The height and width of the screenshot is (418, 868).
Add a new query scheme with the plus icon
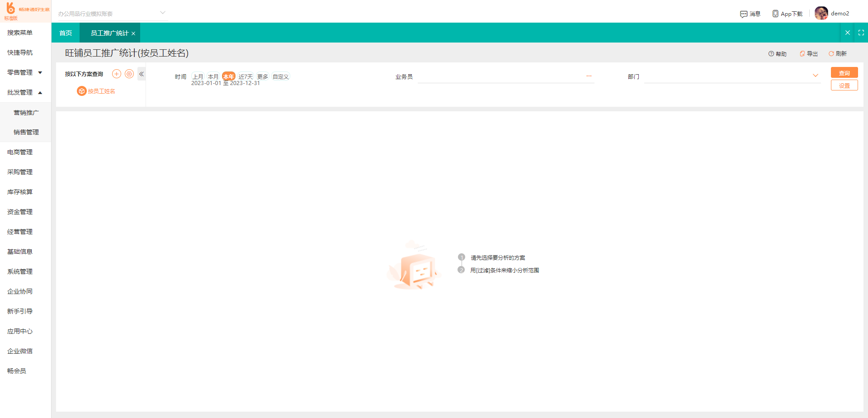[117, 74]
